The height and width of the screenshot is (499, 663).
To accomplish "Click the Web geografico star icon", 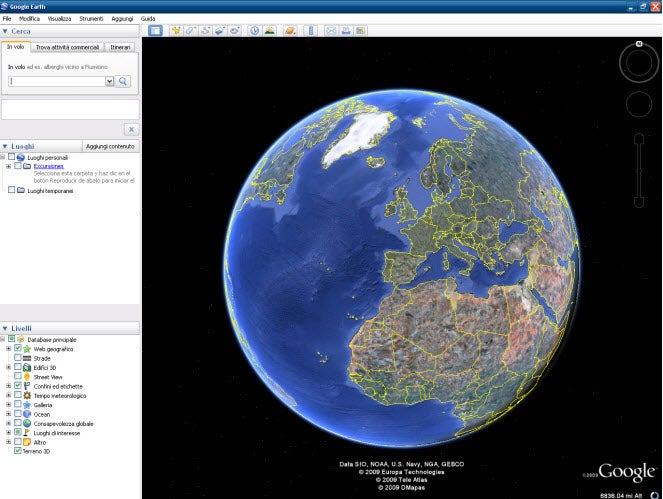I will point(27,349).
